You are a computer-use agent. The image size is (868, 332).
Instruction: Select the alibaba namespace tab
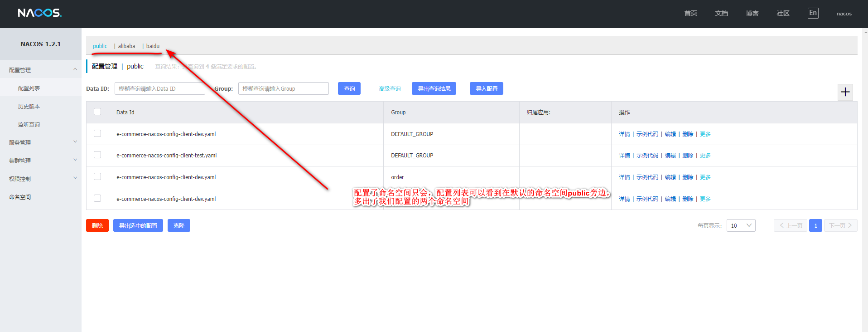(126, 46)
